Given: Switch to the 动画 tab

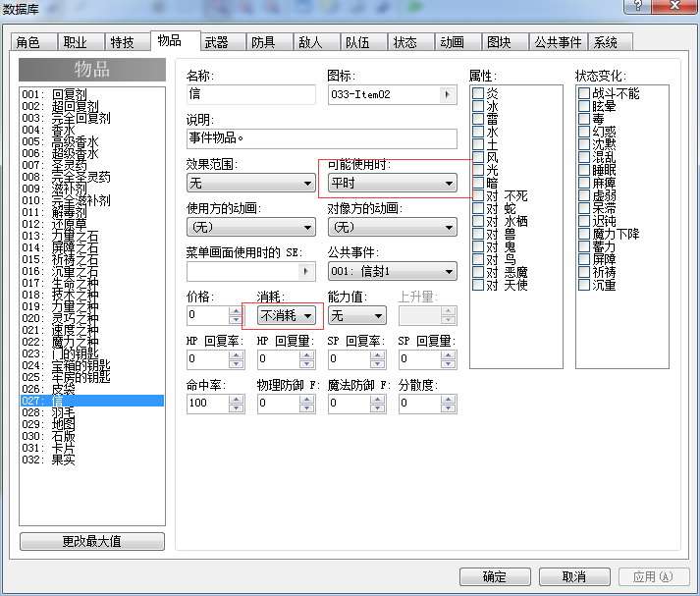Looking at the screenshot, I should [458, 42].
